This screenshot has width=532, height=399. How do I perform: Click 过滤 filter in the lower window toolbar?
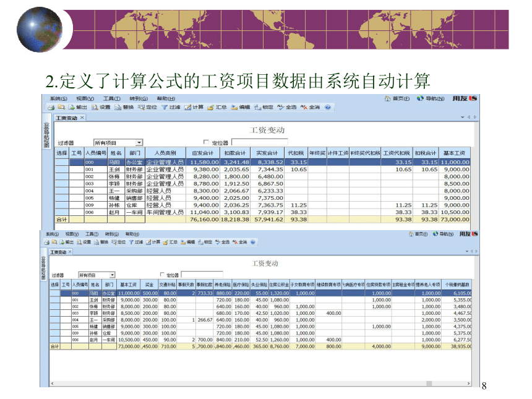135,242
